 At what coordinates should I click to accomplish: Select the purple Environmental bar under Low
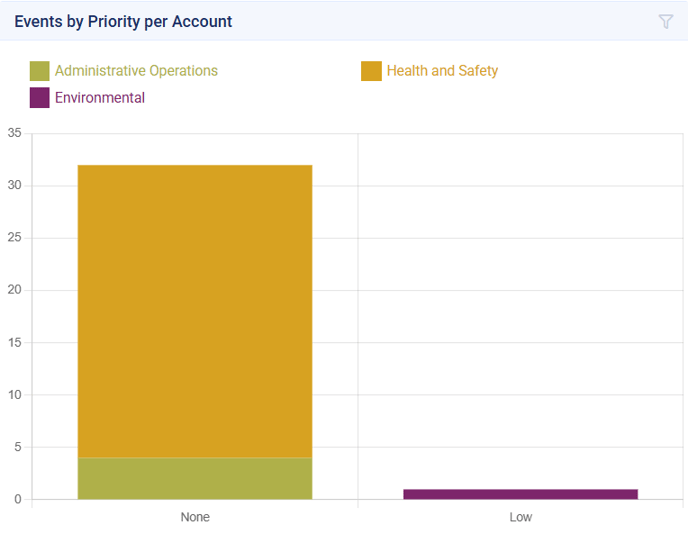[x=520, y=494]
